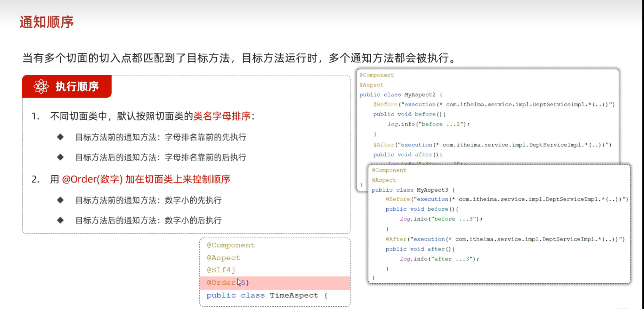Image resolution: width=644 pixels, height=309 pixels.
Task: Click diamond bullet before 字母排名靠前的后执行
Action: click(x=60, y=157)
